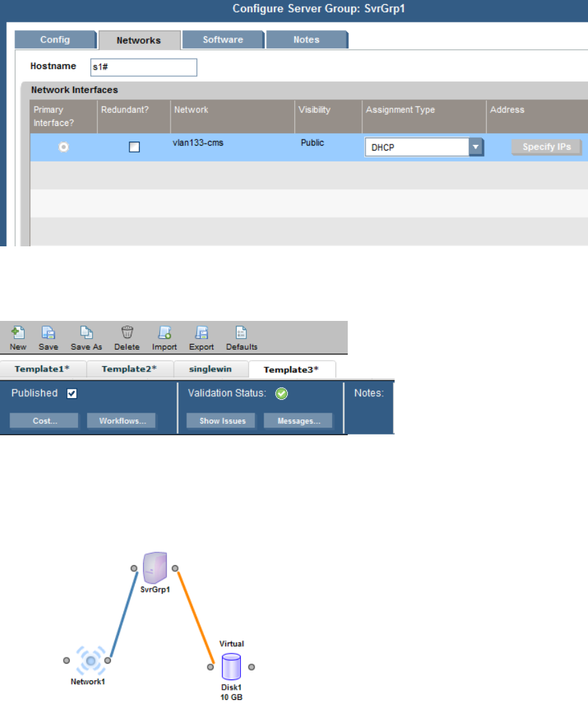Image resolution: width=588 pixels, height=728 pixels.
Task: Click the Network column header
Action: (x=232, y=116)
